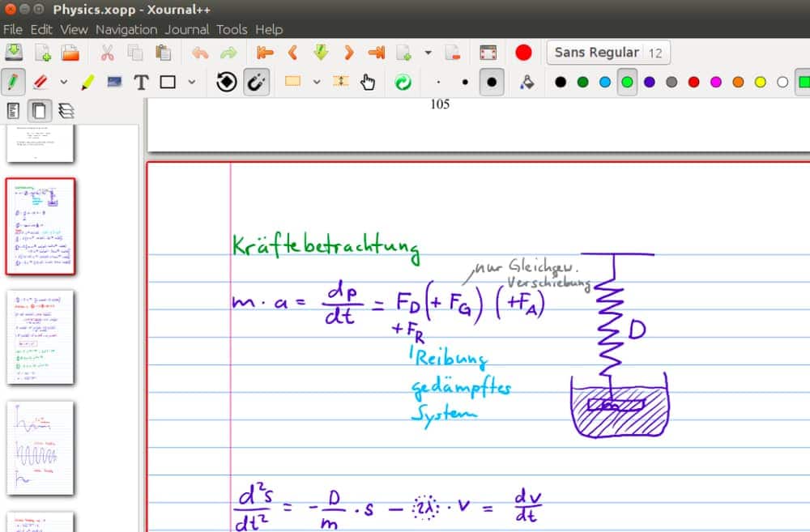Toggle rotation snapping
810x532 pixels.
coord(226,82)
